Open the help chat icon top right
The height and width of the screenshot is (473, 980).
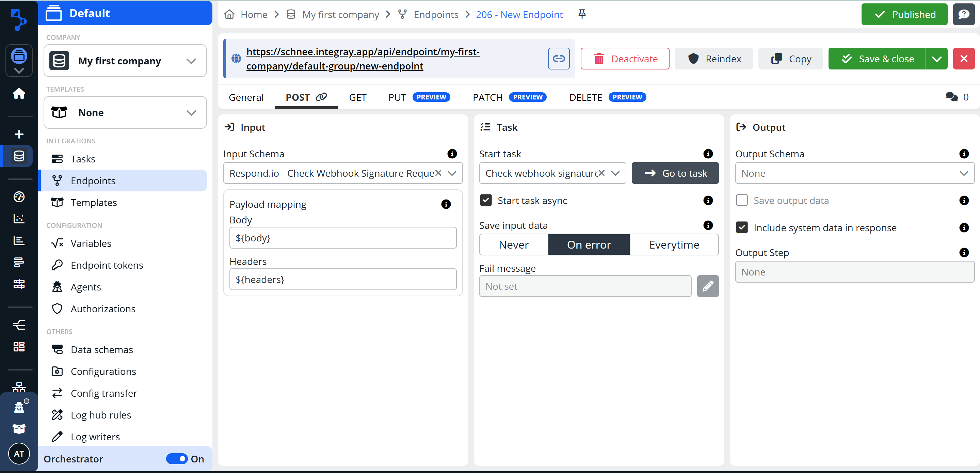point(963,14)
